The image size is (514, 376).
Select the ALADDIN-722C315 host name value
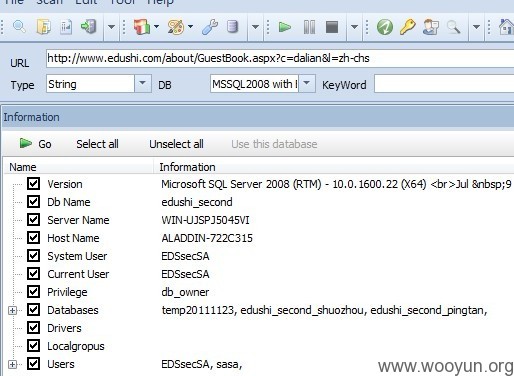(207, 238)
